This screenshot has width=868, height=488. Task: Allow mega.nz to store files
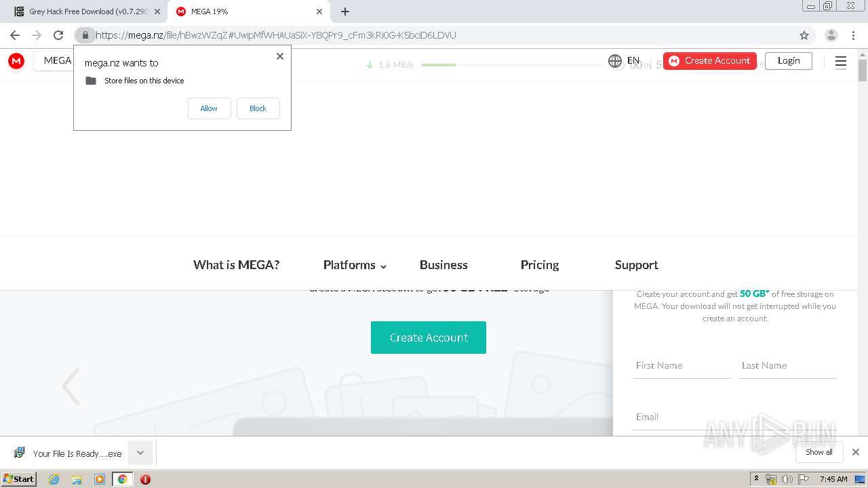click(209, 108)
